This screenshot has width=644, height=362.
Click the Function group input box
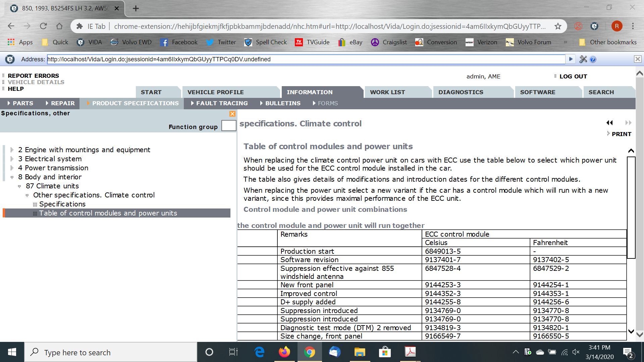229,126
